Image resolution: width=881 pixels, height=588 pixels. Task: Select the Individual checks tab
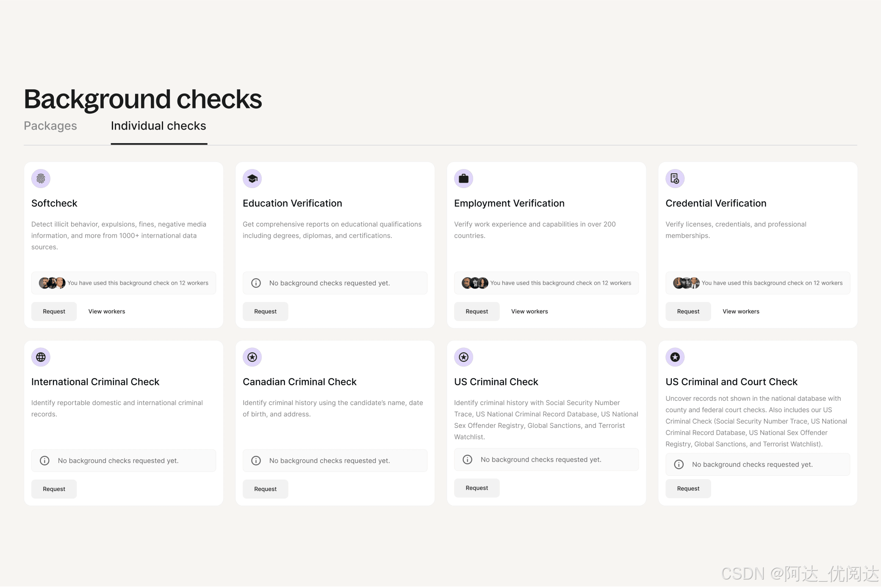tap(158, 126)
